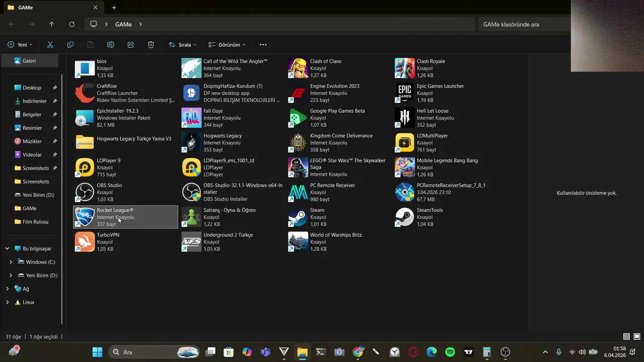Screen dimensions: 644x362
Task: Select the EpicInstaller-19.2.3 file
Action: (x=125, y=118)
